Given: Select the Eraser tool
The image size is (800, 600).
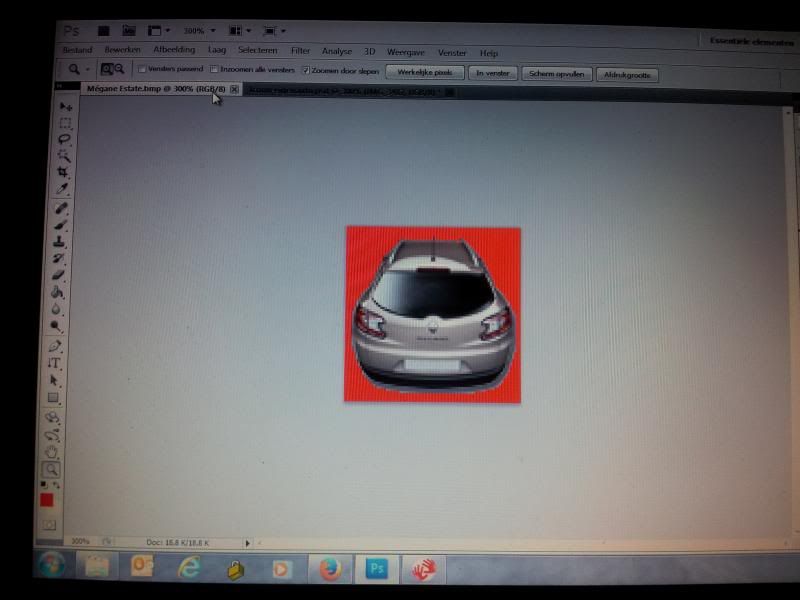Looking at the screenshot, I should click(58, 276).
